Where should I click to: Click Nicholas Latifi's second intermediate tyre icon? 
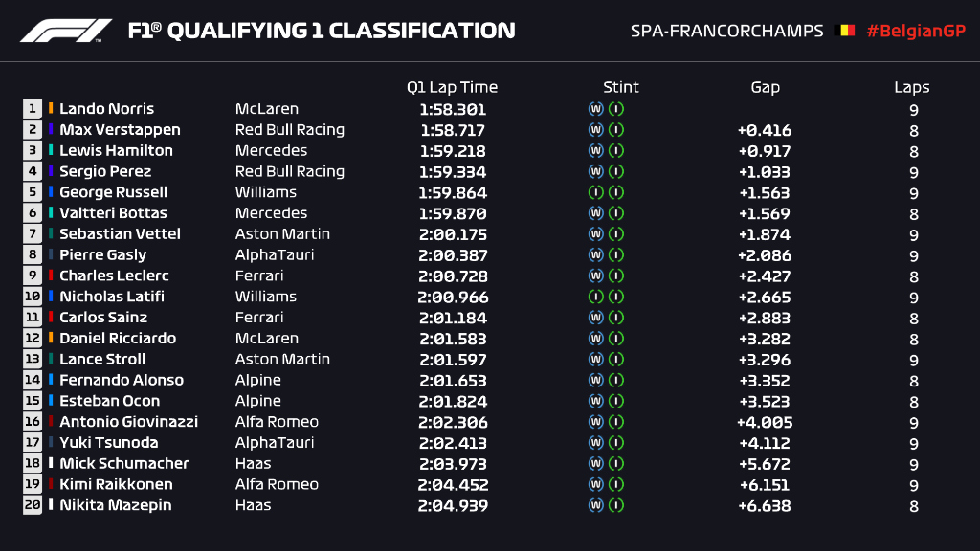click(616, 297)
